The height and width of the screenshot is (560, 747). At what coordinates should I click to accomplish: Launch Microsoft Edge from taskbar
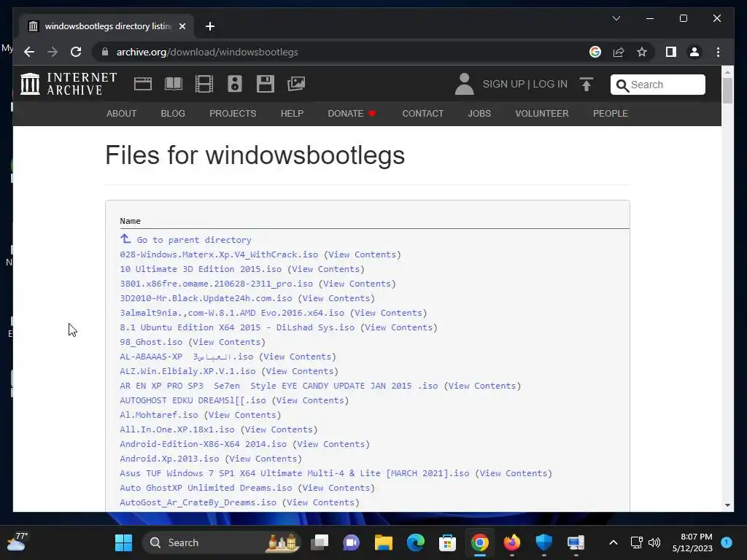(x=415, y=542)
